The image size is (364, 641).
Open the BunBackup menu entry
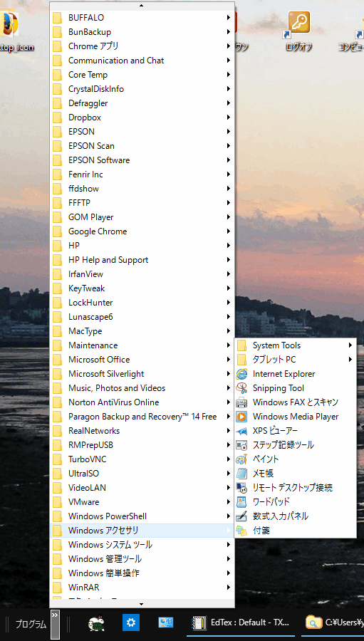coord(142,32)
